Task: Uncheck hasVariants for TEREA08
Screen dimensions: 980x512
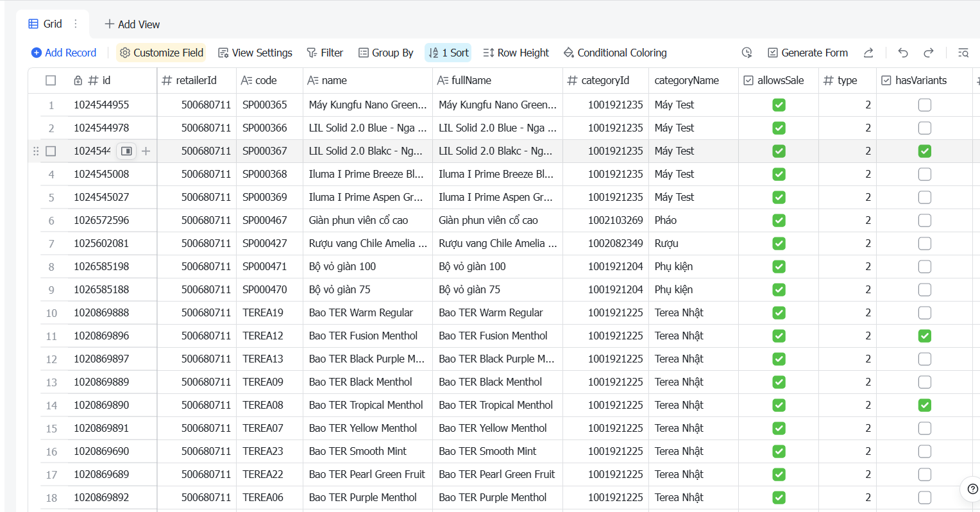Action: pyautogui.click(x=924, y=405)
